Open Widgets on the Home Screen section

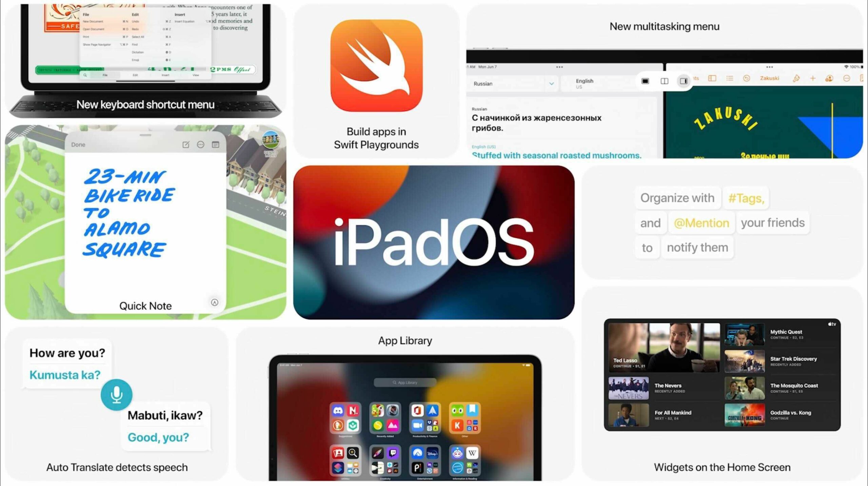point(723,467)
